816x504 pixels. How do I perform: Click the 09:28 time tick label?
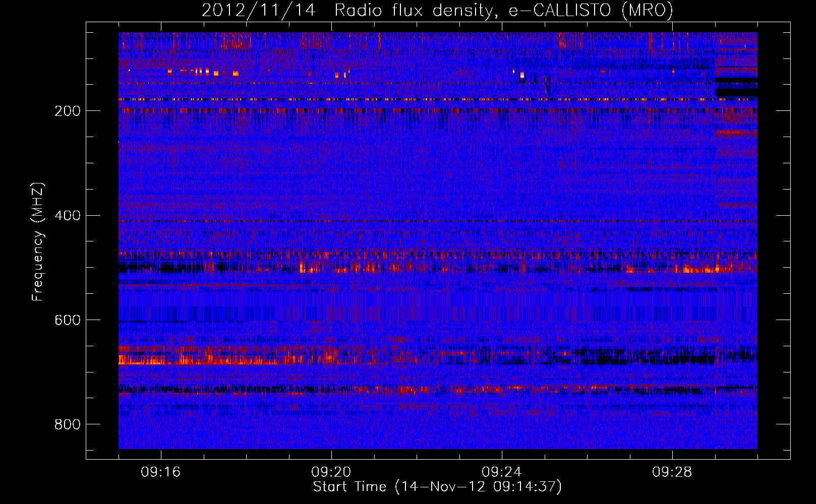coord(672,472)
